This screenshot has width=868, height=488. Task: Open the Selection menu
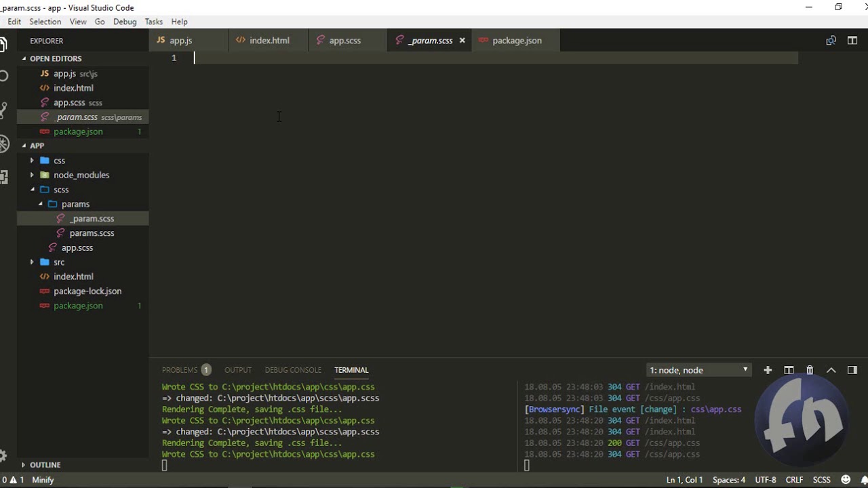[45, 22]
